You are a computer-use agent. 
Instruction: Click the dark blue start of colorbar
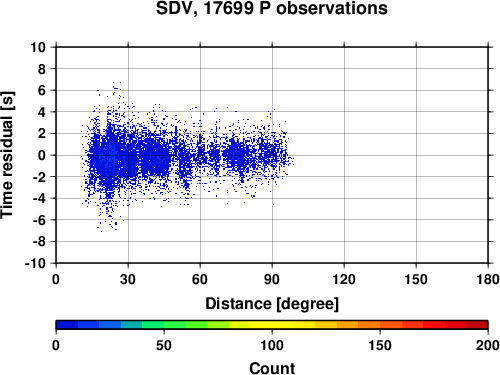tap(67, 325)
